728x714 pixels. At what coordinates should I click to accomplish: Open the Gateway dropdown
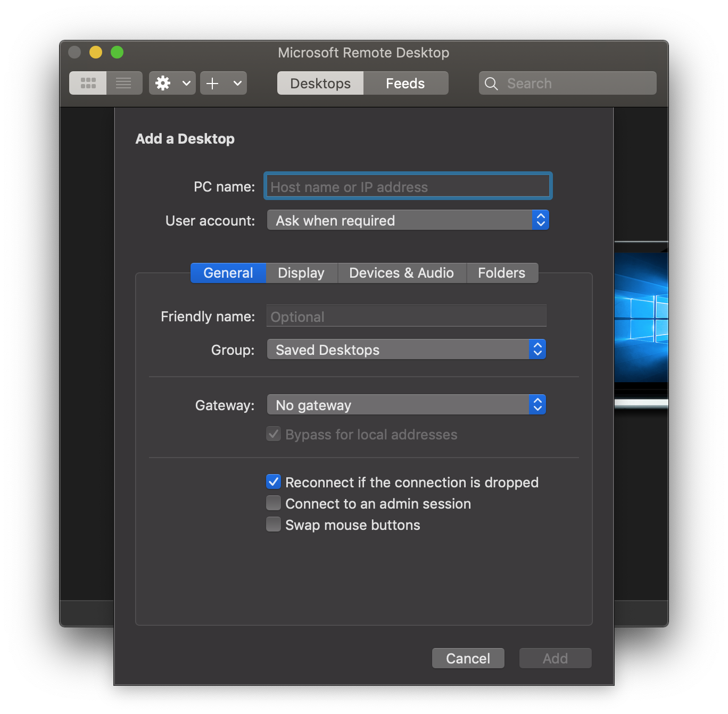pos(407,405)
